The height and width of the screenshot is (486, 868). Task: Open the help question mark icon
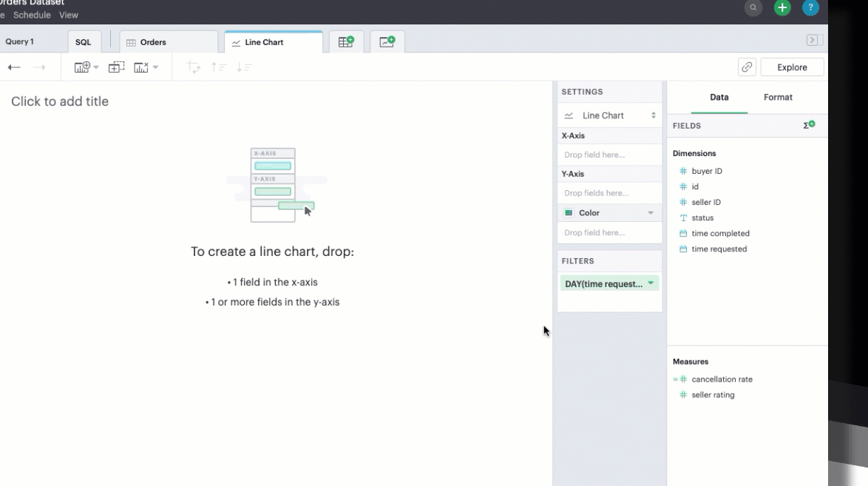click(x=810, y=8)
